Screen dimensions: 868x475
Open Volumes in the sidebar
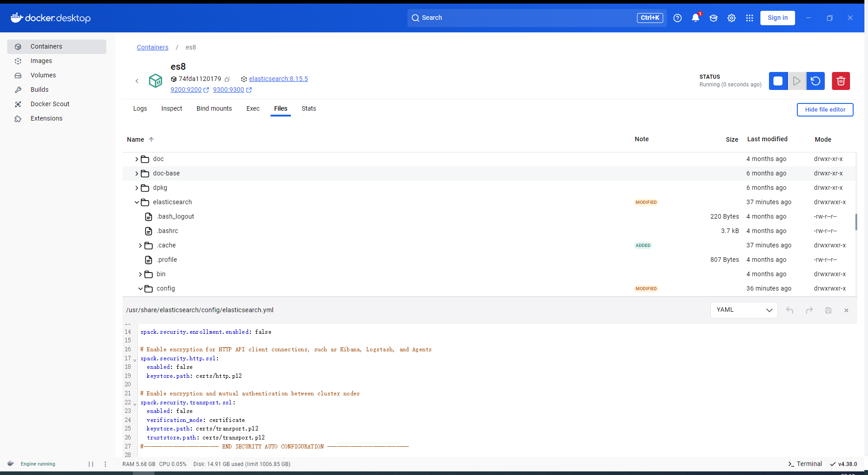[57, 76]
